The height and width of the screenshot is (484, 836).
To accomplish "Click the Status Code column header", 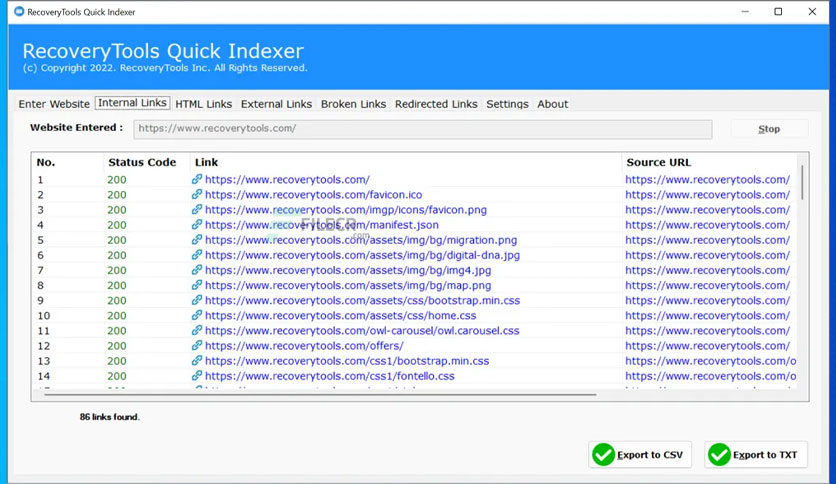I will pos(142,162).
